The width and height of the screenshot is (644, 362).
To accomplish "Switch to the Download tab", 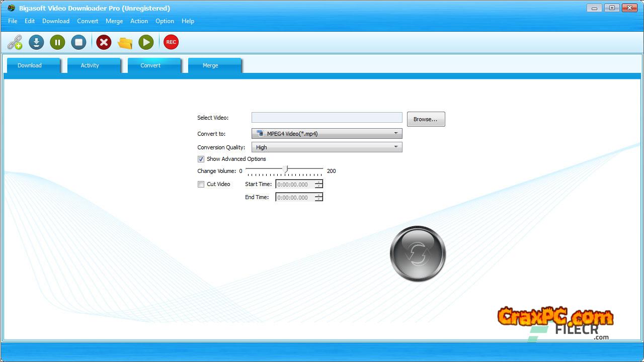I will (x=33, y=65).
